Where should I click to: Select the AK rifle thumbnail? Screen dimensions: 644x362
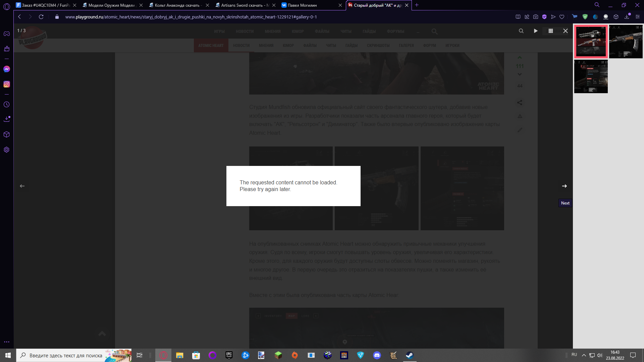pos(626,42)
